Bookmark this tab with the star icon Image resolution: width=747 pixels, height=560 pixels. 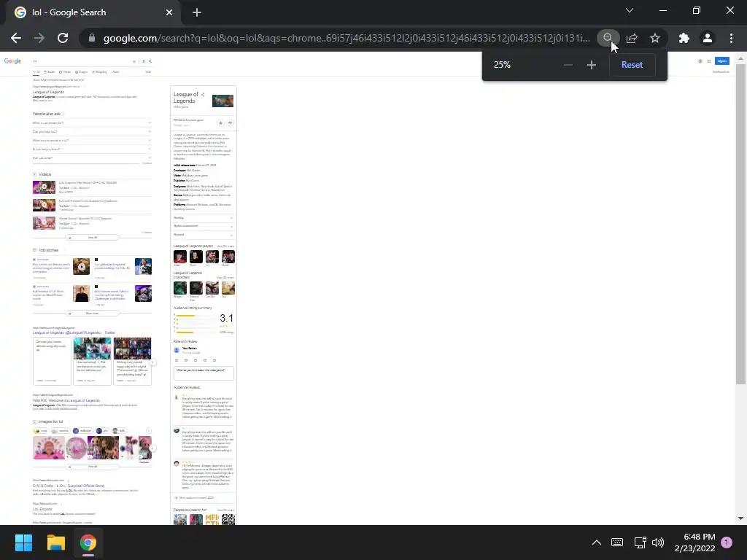(x=655, y=38)
